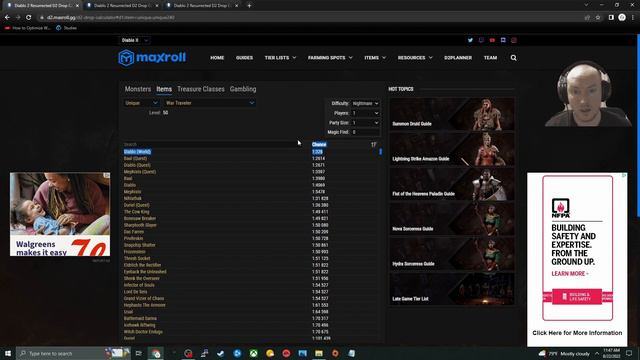The width and height of the screenshot is (640, 360).
Task: Switch to Treasure Classes tab
Action: coord(201,89)
